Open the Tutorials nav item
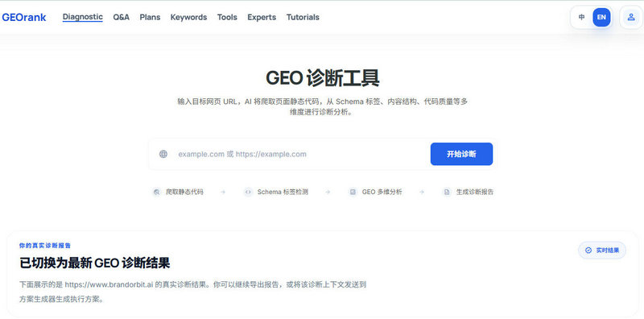Viewport: 644px width, 319px height. 303,17
